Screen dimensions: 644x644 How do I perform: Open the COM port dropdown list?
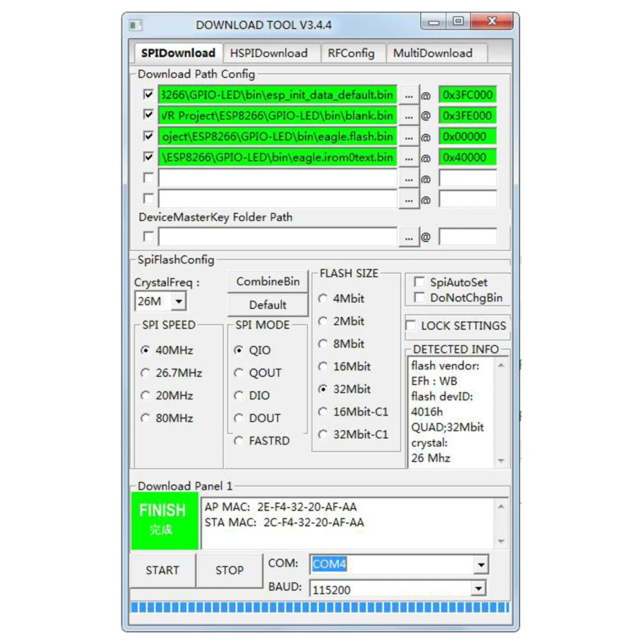pos(480,565)
